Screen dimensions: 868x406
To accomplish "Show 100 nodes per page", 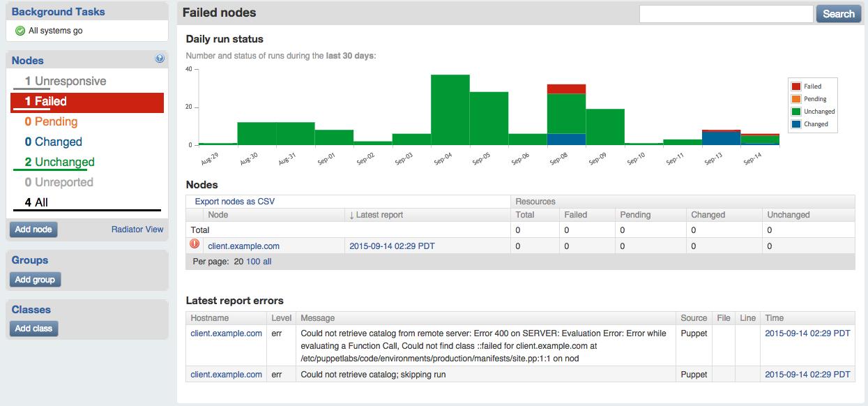I will click(x=253, y=262).
